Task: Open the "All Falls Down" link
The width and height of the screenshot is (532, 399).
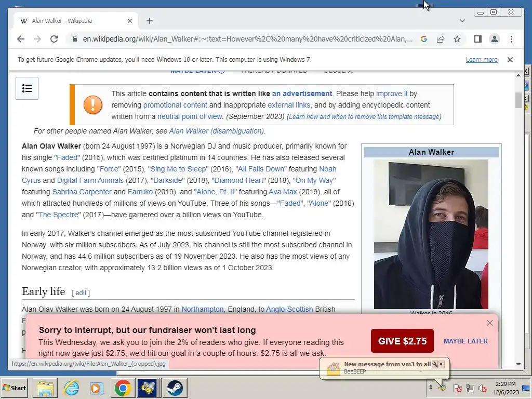Action: [261, 169]
